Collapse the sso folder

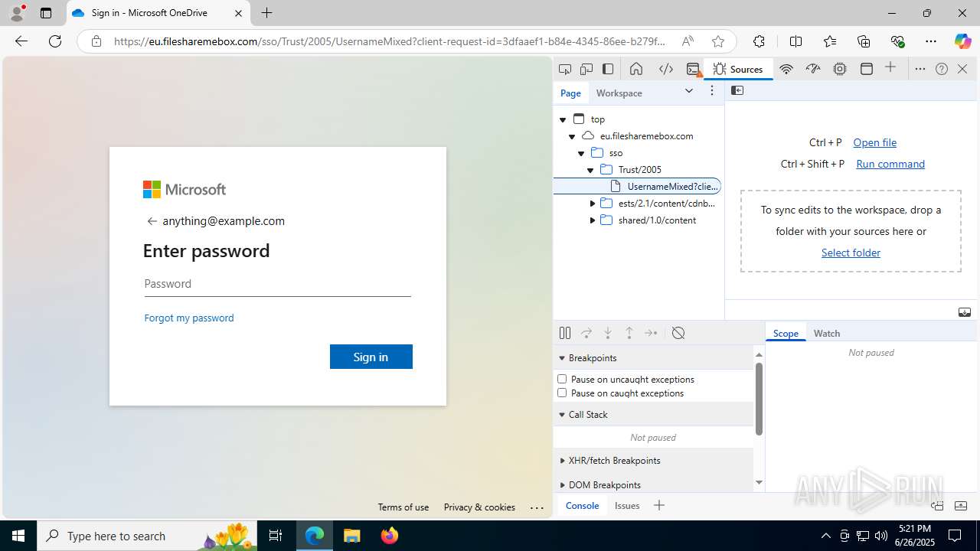pyautogui.click(x=581, y=153)
